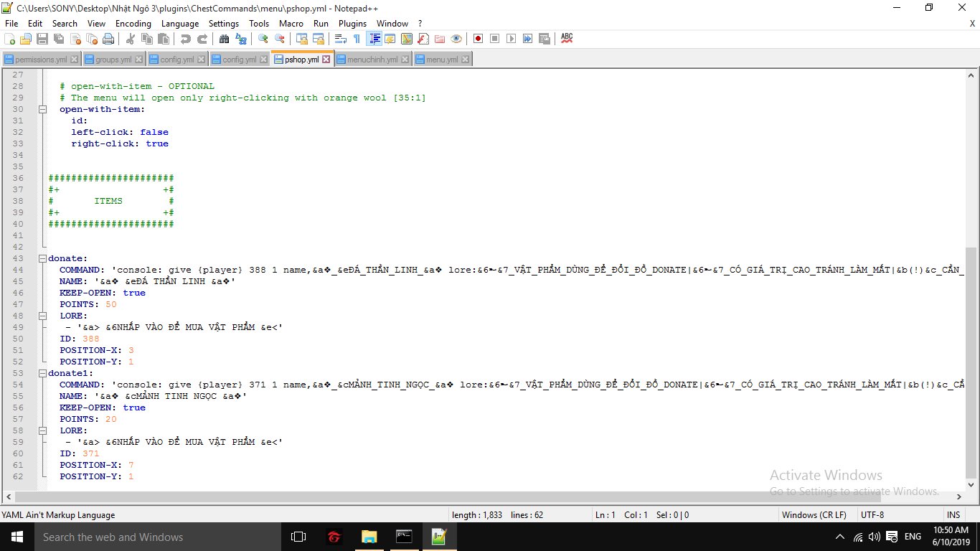Click the Cut scissors icon

click(x=130, y=39)
